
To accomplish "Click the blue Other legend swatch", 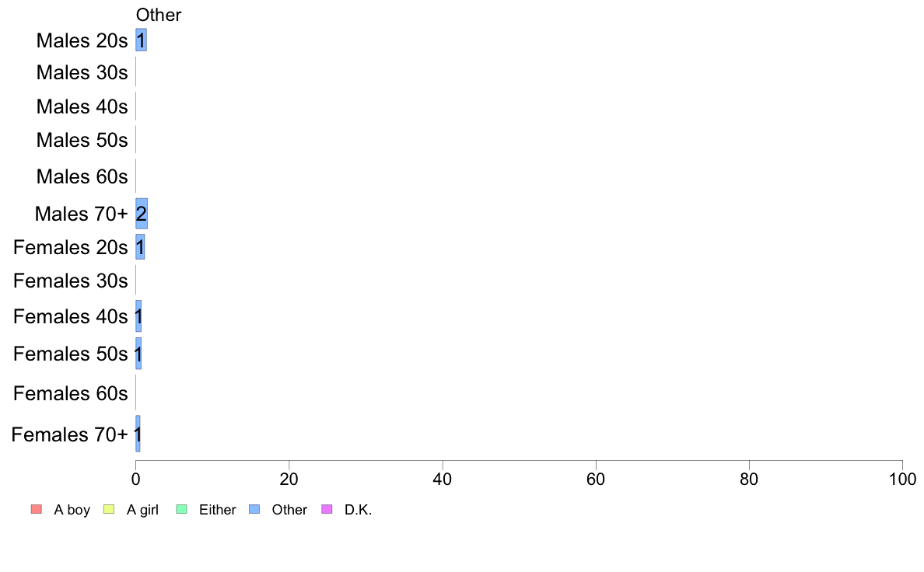I will [x=254, y=509].
